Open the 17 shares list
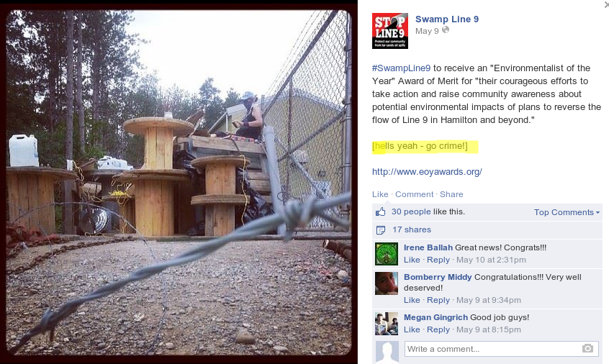This screenshot has height=364, width=609. (412, 229)
